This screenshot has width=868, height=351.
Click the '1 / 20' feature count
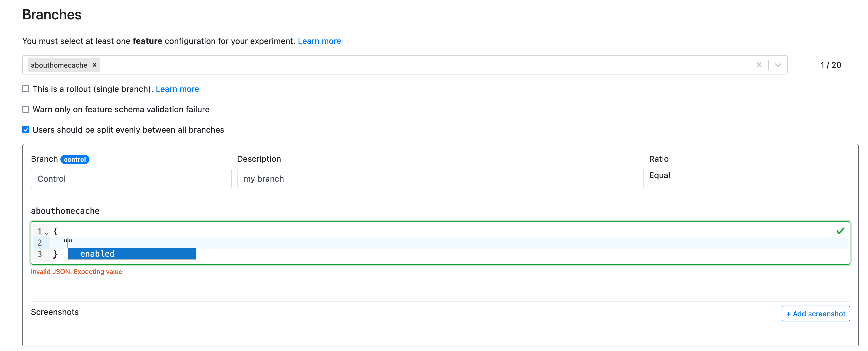[831, 65]
